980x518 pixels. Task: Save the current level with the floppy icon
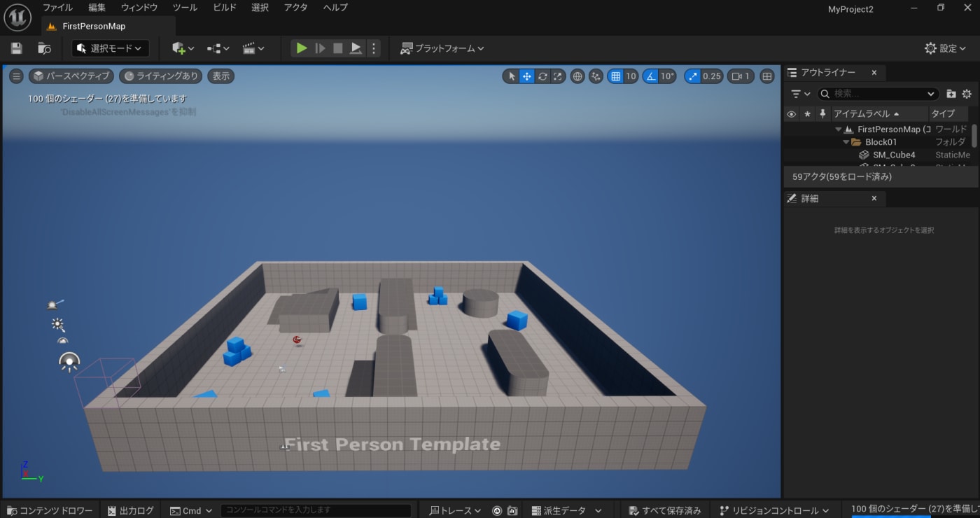(17, 48)
